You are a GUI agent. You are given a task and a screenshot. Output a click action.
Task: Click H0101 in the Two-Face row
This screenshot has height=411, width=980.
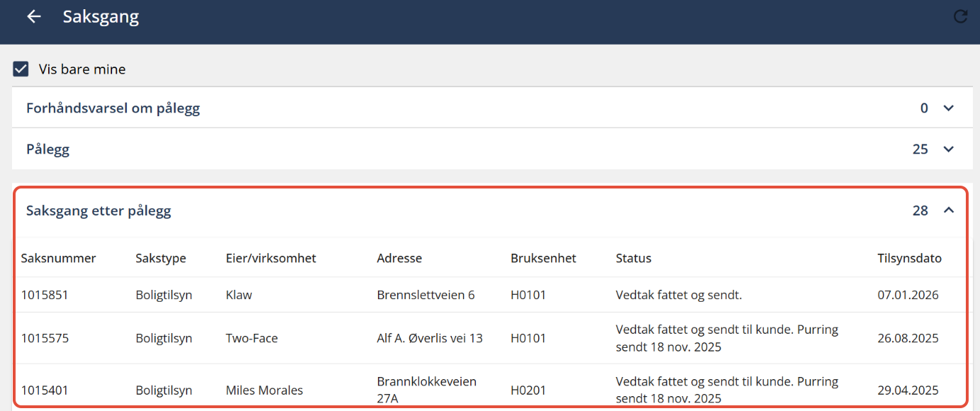click(x=528, y=339)
